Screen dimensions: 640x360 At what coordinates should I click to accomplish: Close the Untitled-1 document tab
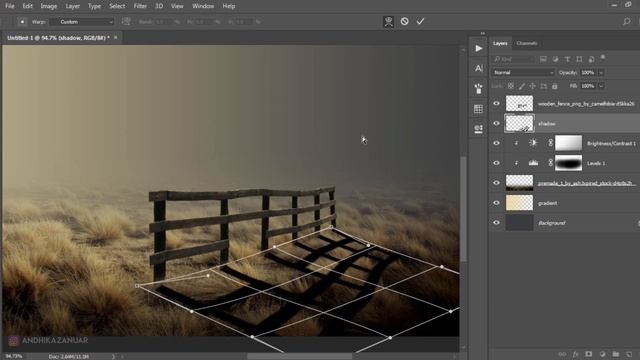point(116,38)
